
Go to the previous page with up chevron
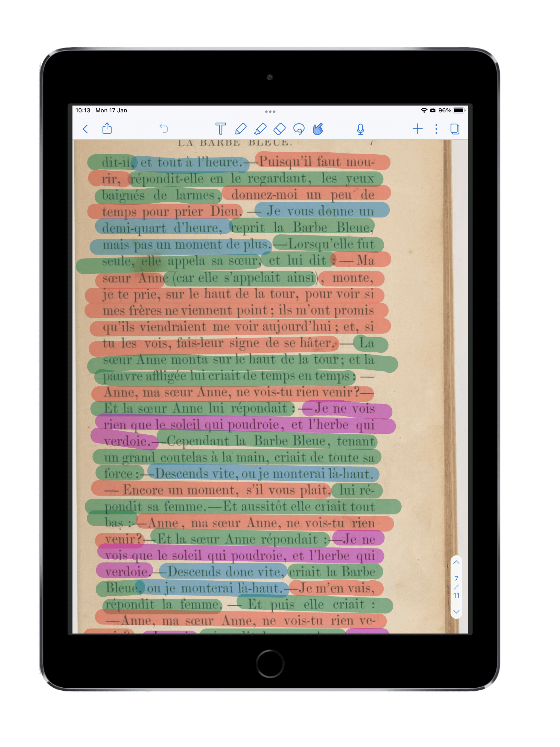[456, 562]
